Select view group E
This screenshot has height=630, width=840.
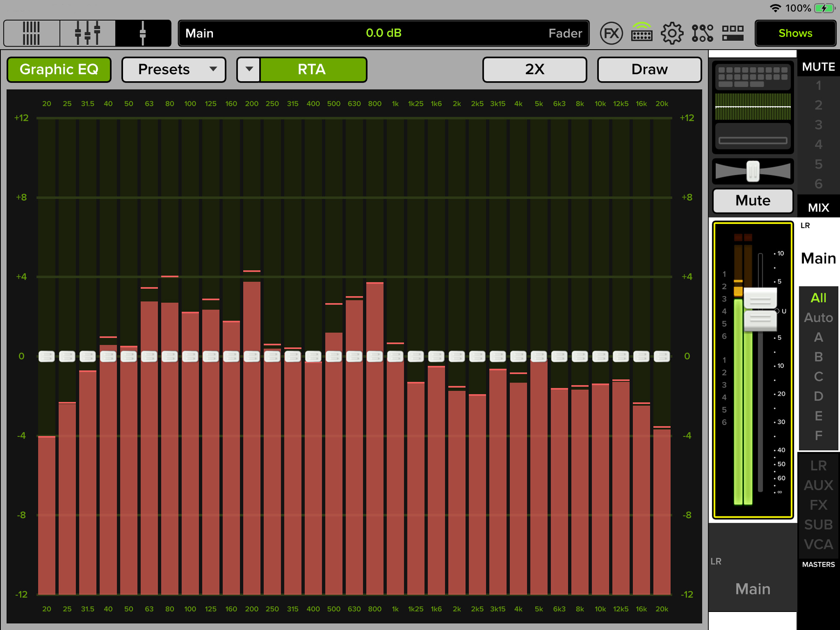point(818,416)
